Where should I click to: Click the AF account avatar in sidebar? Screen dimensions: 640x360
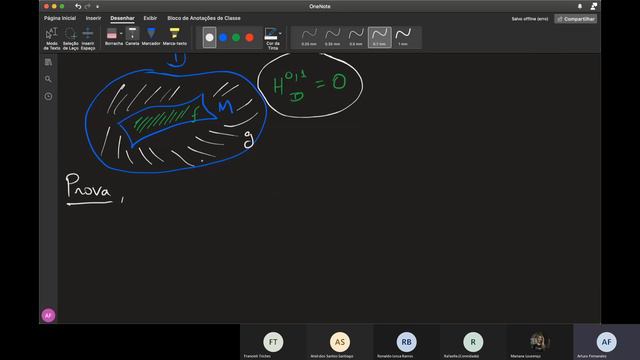tap(49, 315)
